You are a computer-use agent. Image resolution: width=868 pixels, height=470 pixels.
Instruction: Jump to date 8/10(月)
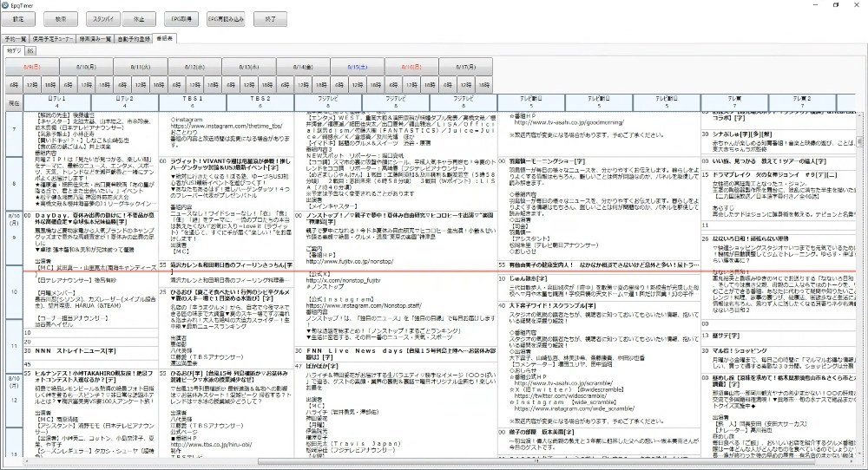86,67
